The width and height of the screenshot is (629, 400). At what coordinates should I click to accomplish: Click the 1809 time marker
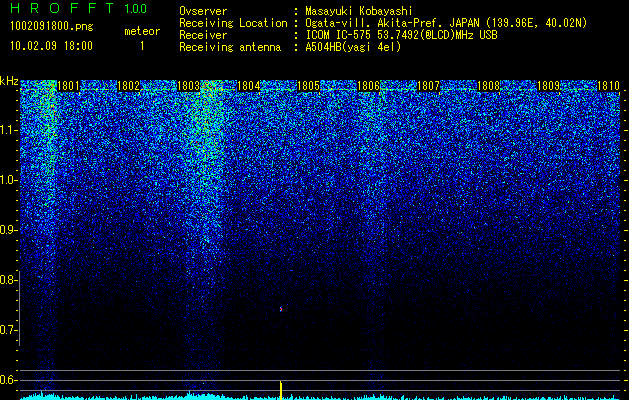click(548, 86)
